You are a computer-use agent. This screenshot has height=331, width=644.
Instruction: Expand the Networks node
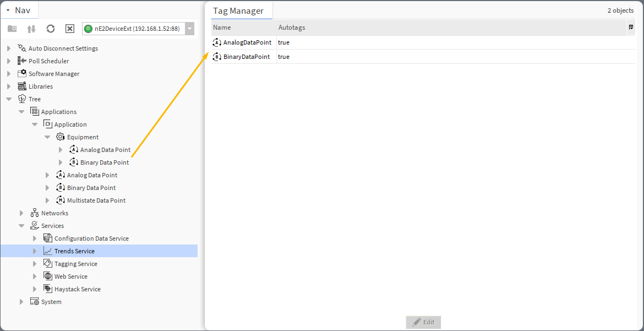point(21,213)
